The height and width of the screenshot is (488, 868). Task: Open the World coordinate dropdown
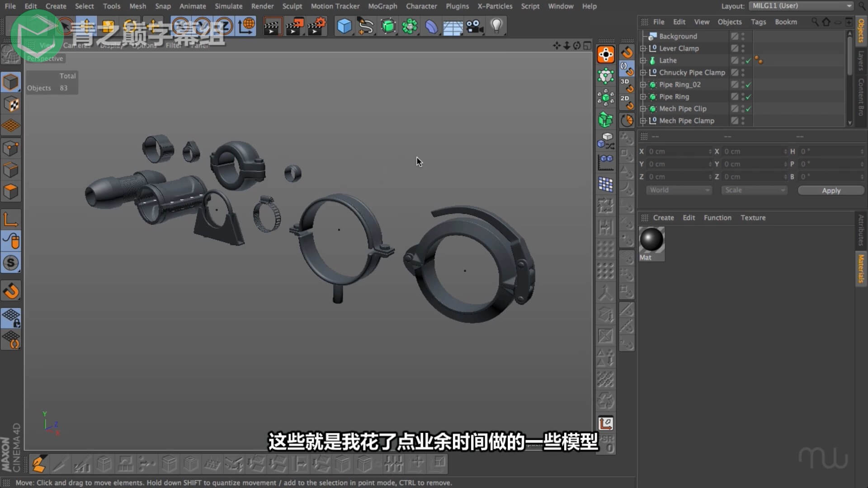(x=679, y=190)
